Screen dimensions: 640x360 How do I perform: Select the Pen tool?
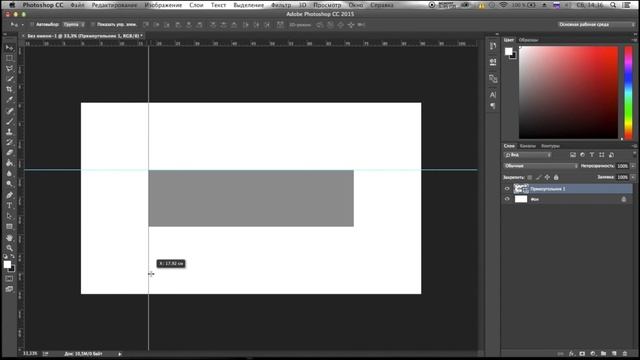click(9, 195)
